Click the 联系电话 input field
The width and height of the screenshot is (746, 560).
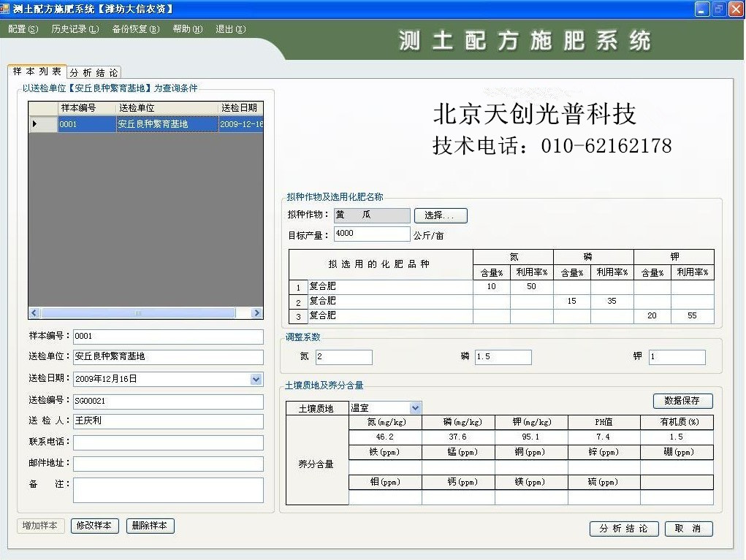pyautogui.click(x=168, y=443)
